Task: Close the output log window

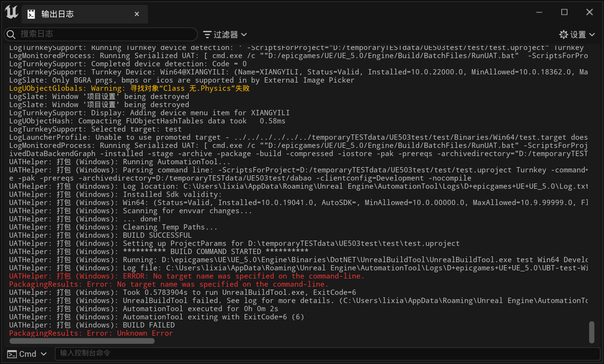Action: (x=590, y=12)
